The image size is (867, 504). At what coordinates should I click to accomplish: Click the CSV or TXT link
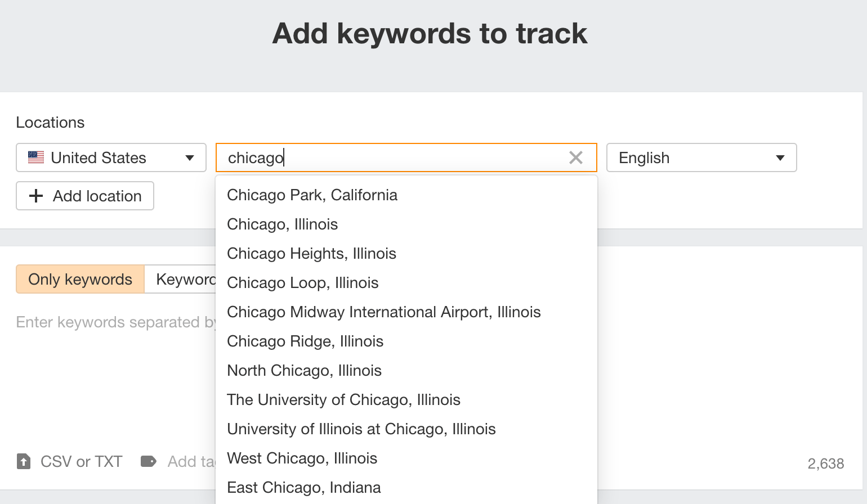[81, 461]
